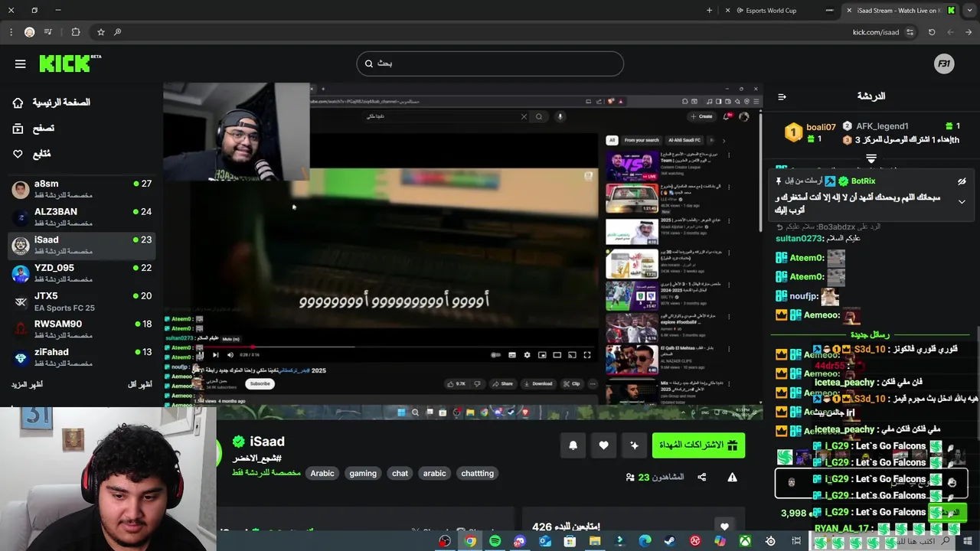Focus the Kick search input field
980x551 pixels.
(x=490, y=64)
